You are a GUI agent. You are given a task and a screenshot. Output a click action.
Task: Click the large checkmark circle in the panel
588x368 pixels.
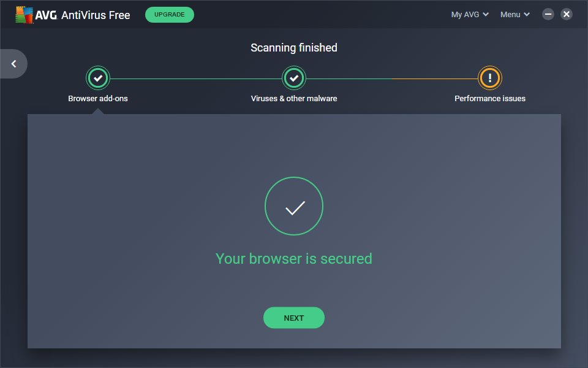click(x=294, y=207)
